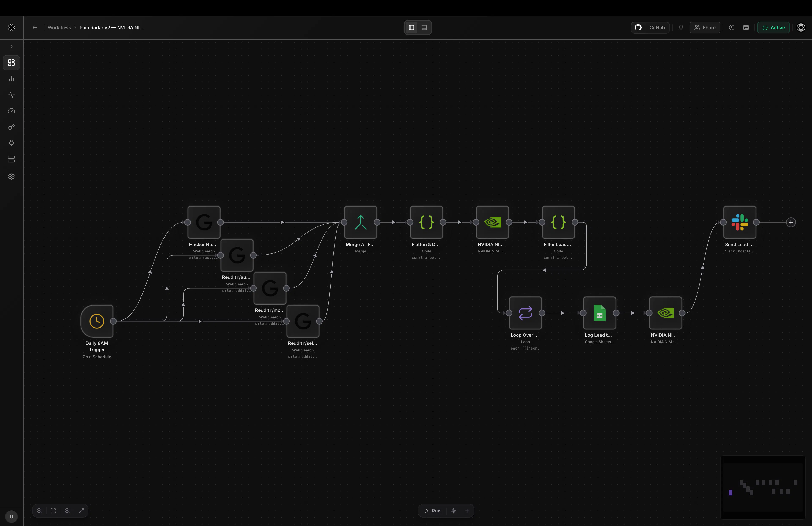
Task: Open the integrations plug icon
Action: (x=11, y=143)
